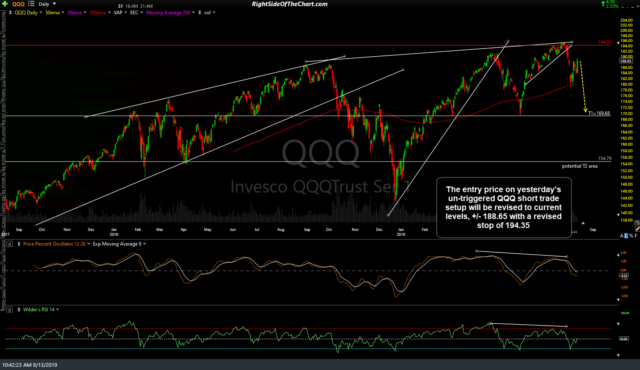Click the T1 169.68 target label
This screenshot has width=640, height=370.
599,113
